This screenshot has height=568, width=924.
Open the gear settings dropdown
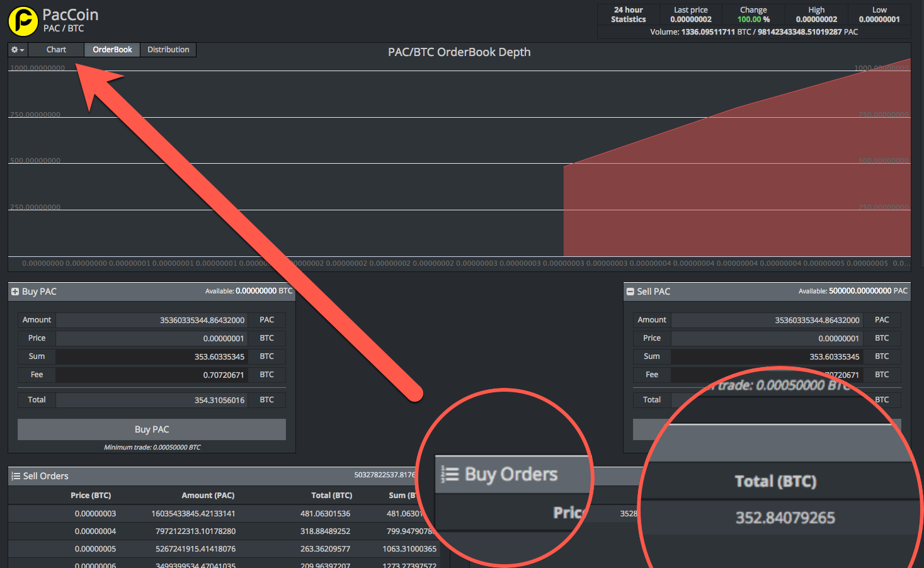pyautogui.click(x=18, y=50)
